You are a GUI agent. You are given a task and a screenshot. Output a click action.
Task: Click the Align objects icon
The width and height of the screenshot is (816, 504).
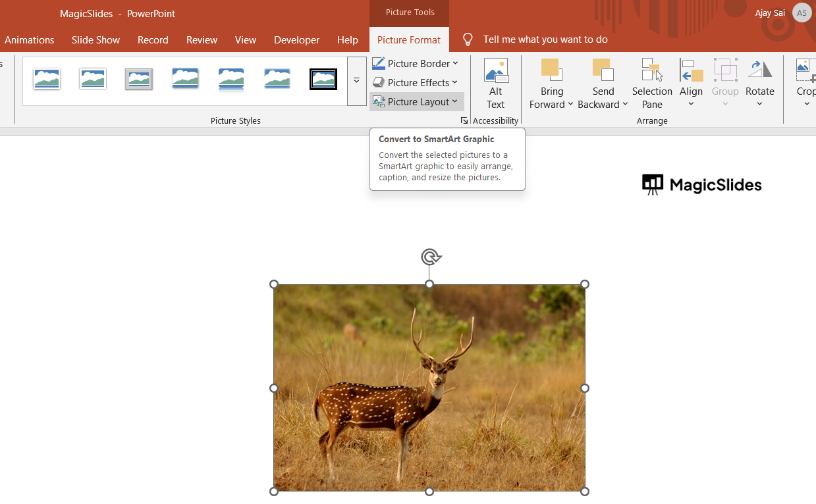691,71
